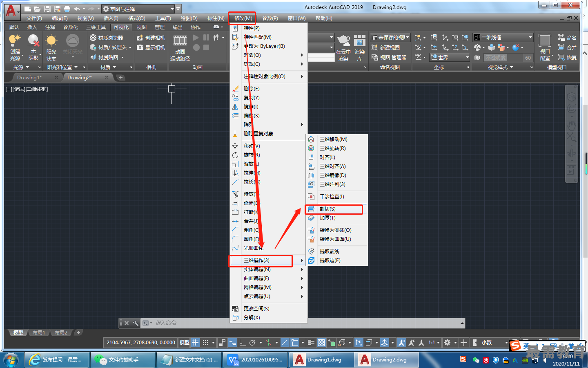Click the Animation Motion Path (动画运动路径) icon
The image size is (588, 368).
[x=180, y=41]
